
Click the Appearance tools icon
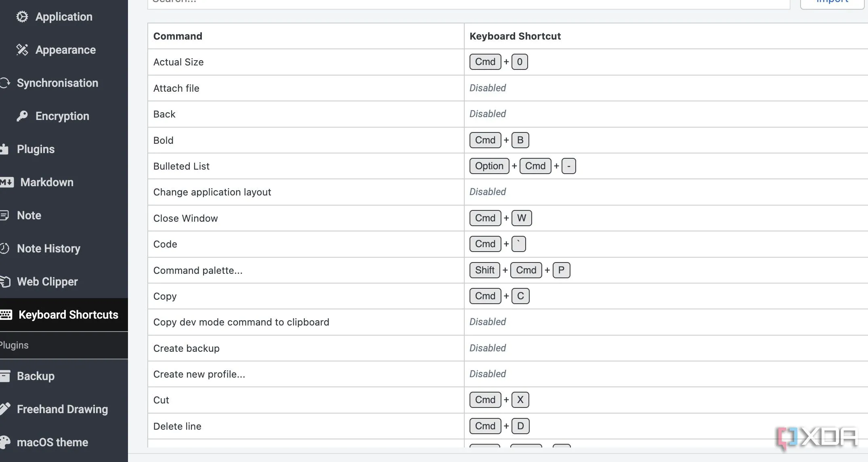[x=22, y=50]
